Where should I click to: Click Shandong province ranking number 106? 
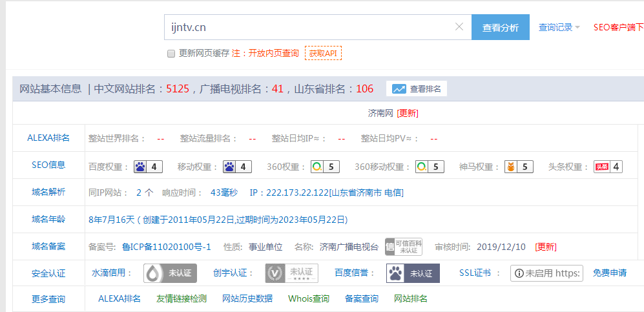[364, 88]
